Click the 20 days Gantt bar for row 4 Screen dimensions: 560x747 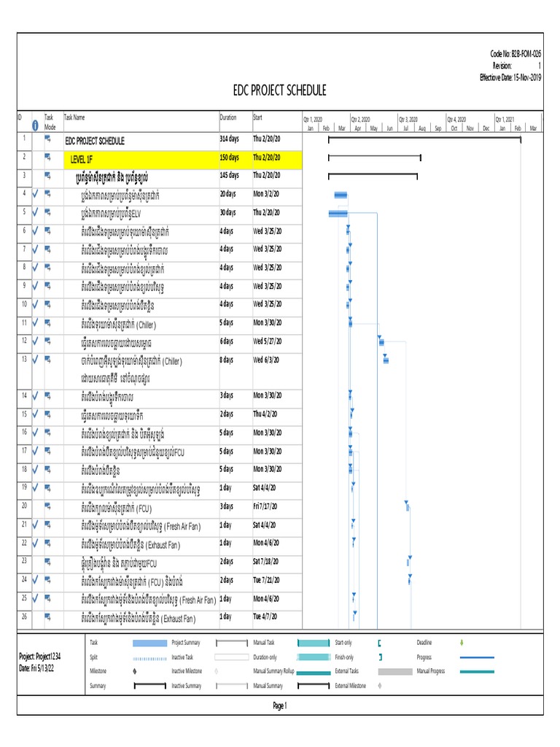tap(341, 195)
